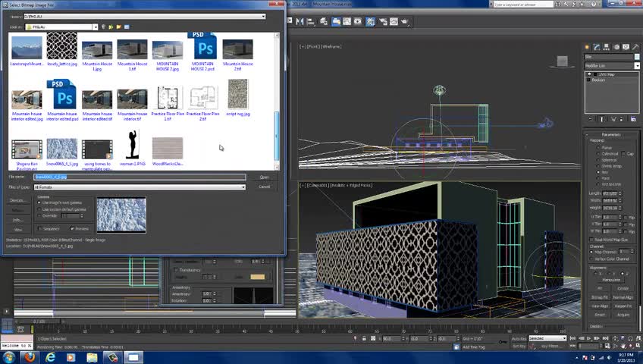The image size is (643, 364).
Task: Toggle the Preview checkbox
Action: (x=73, y=228)
